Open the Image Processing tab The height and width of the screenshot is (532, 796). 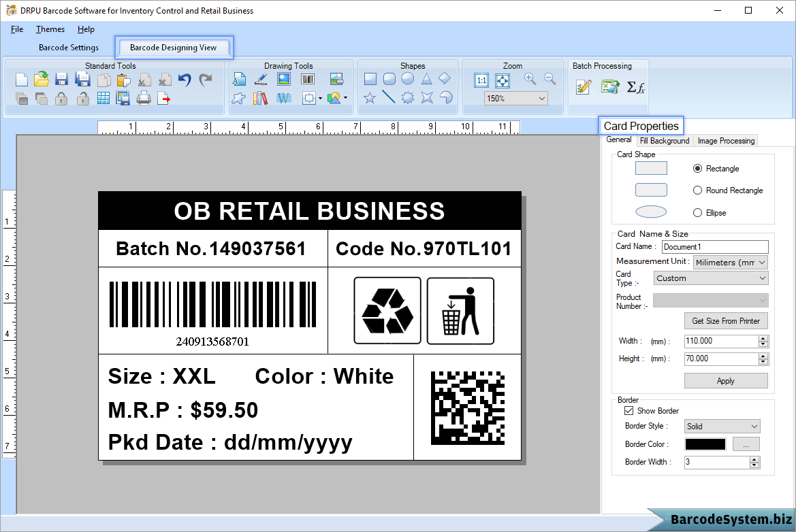[726, 141]
